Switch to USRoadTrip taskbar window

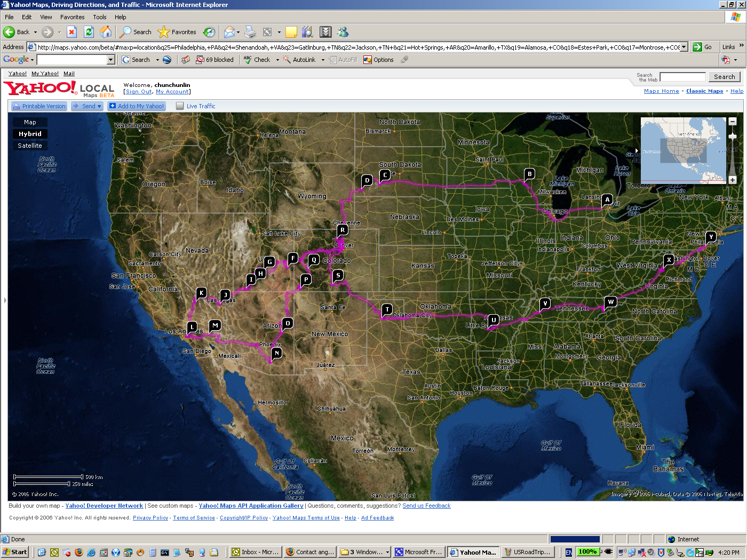(x=527, y=552)
